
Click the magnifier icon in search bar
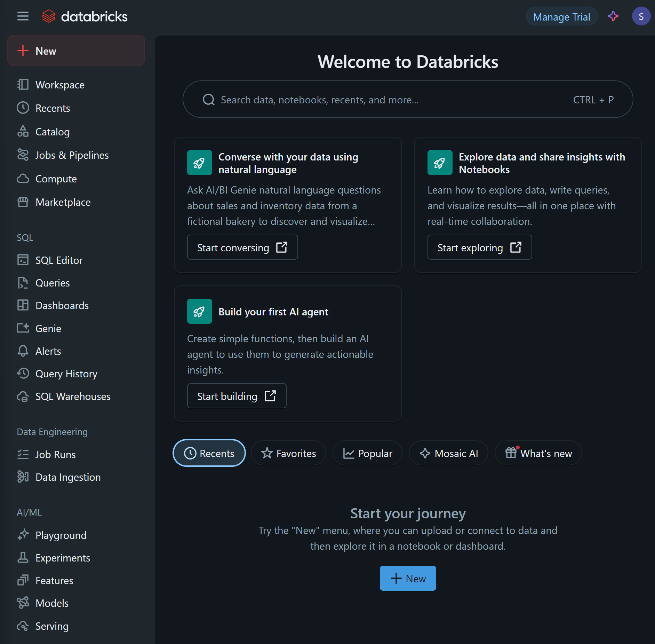click(x=209, y=100)
